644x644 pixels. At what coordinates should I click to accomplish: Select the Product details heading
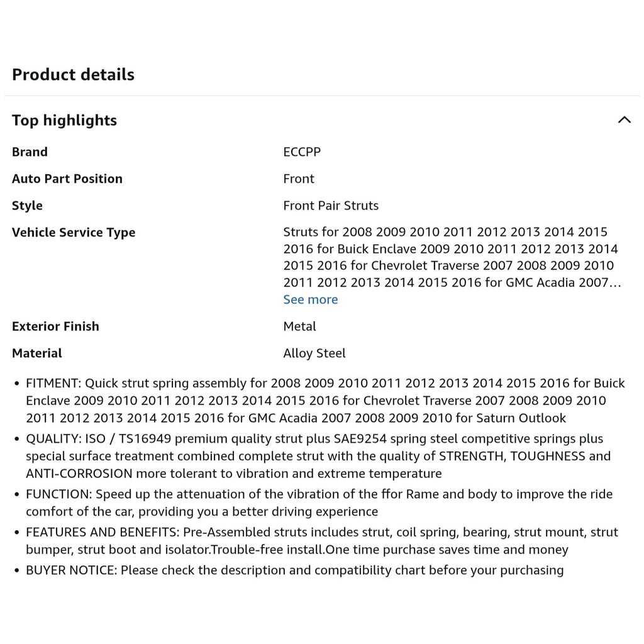click(73, 74)
